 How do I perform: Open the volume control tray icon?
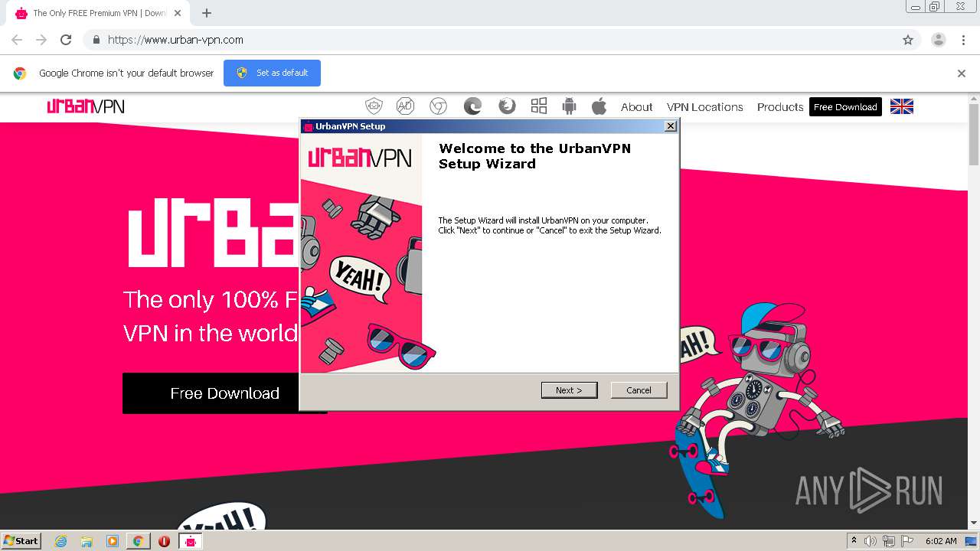pos(871,541)
